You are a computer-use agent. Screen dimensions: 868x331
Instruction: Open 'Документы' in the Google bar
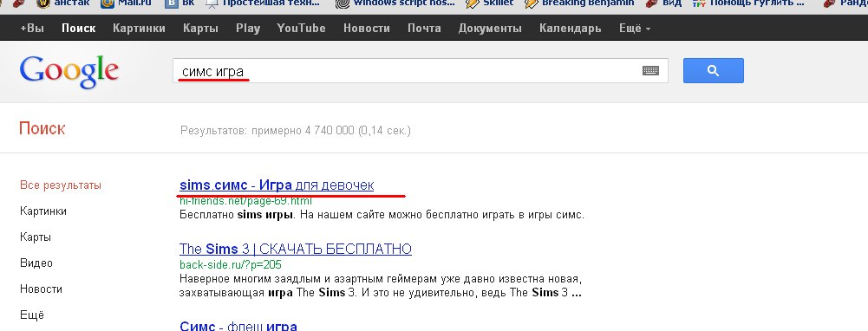pyautogui.click(x=490, y=29)
